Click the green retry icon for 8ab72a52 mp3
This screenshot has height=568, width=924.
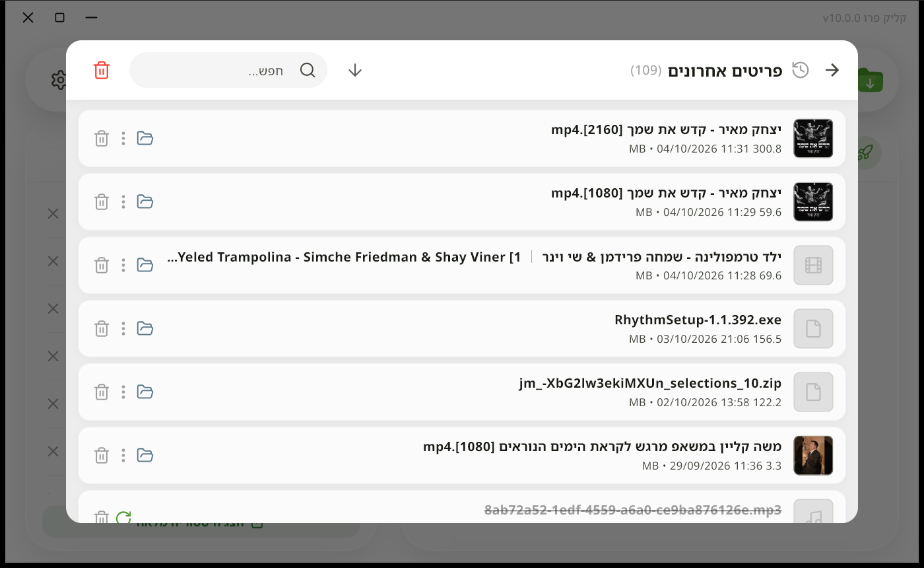point(123,517)
